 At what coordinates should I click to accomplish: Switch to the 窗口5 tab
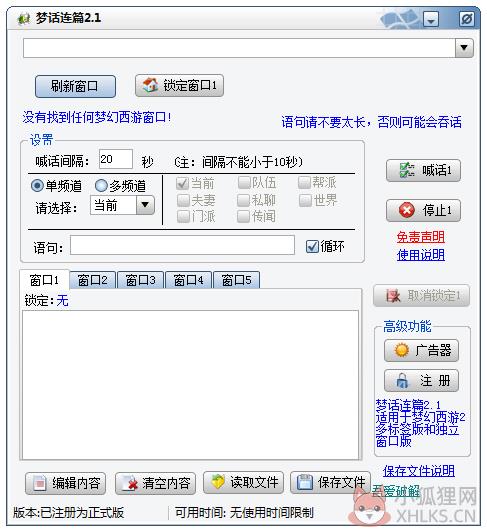tap(236, 280)
